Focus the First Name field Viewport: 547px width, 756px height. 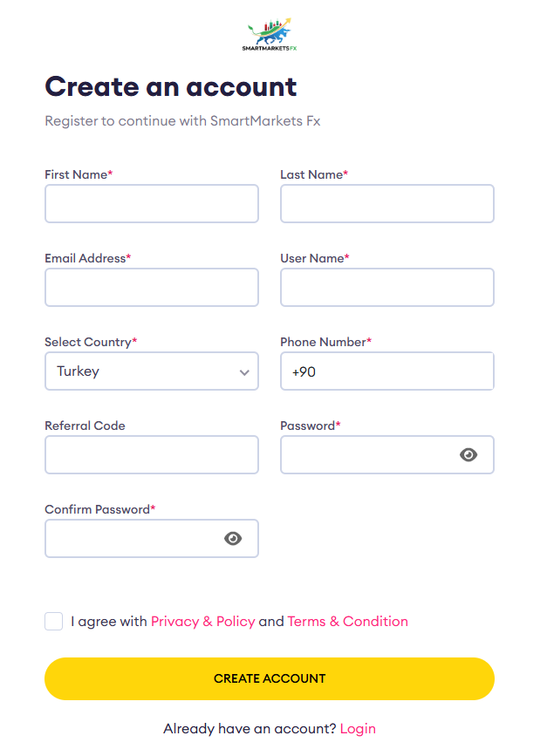151,204
